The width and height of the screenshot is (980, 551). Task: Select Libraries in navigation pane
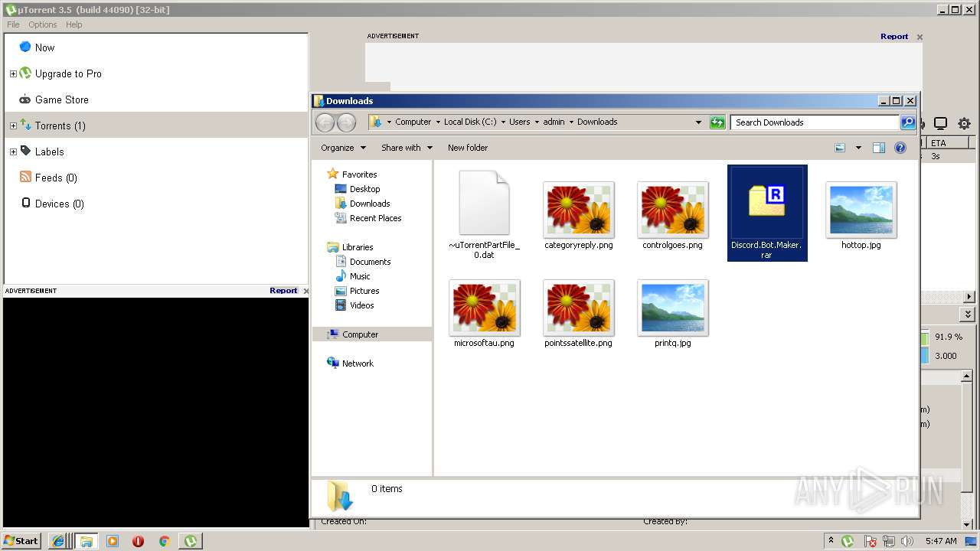click(358, 247)
